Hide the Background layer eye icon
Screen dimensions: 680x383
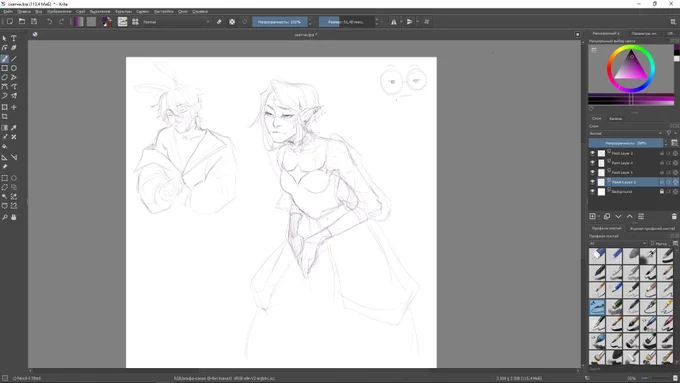(x=592, y=191)
